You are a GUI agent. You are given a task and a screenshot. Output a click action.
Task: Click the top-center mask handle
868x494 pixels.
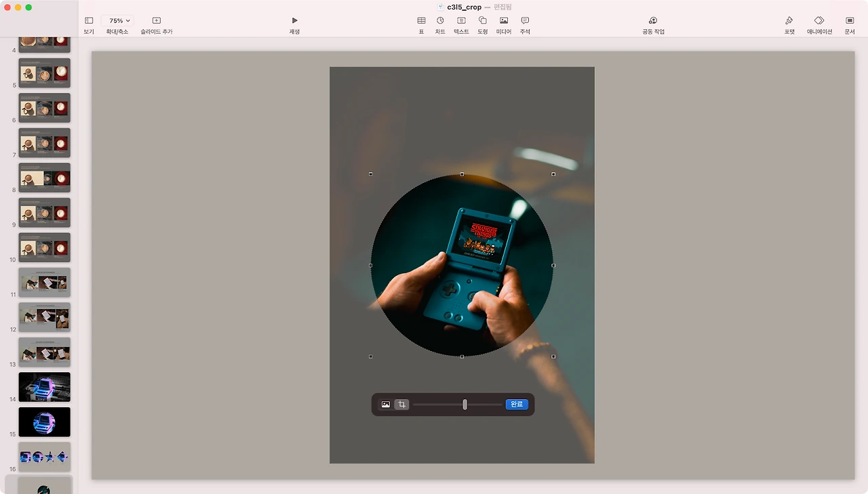point(462,174)
